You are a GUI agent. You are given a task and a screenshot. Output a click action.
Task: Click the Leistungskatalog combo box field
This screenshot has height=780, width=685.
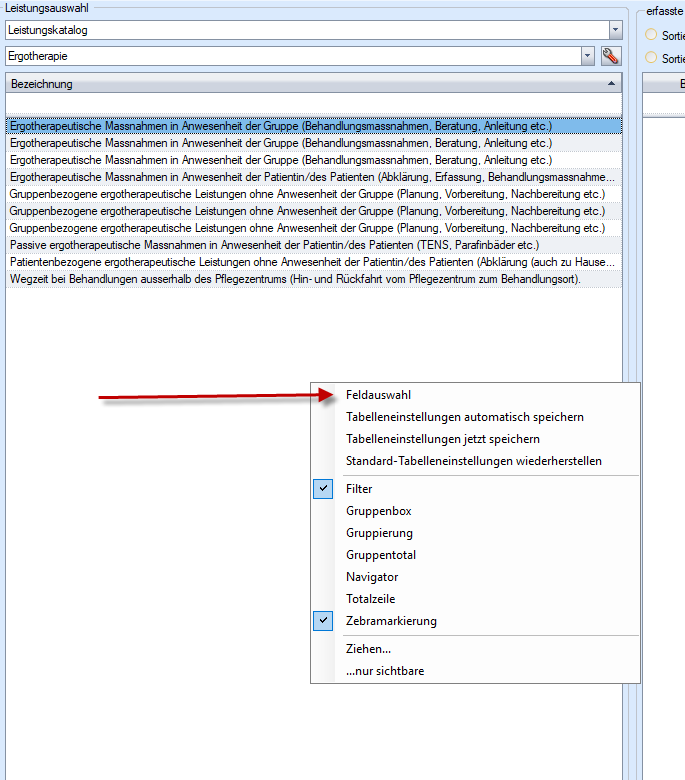pyautogui.click(x=313, y=30)
